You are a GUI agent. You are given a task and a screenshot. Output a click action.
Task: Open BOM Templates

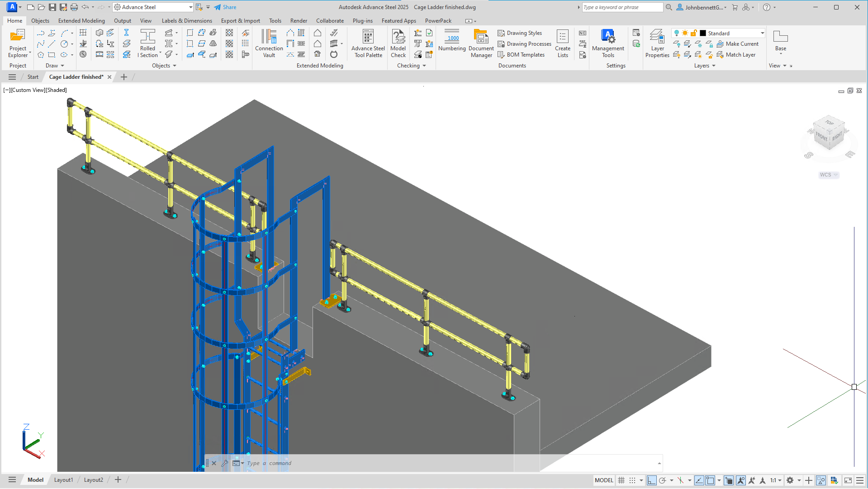click(521, 55)
